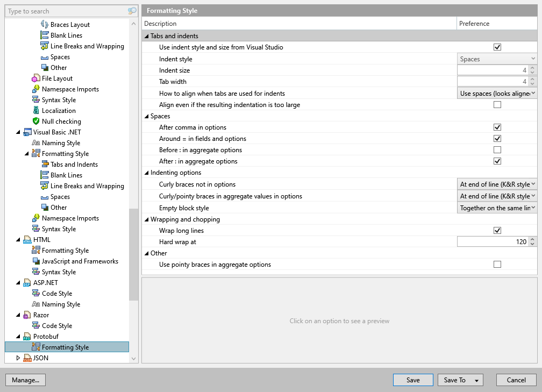Select the Null checking icon
This screenshot has height=392, width=542.
pyautogui.click(x=35, y=121)
